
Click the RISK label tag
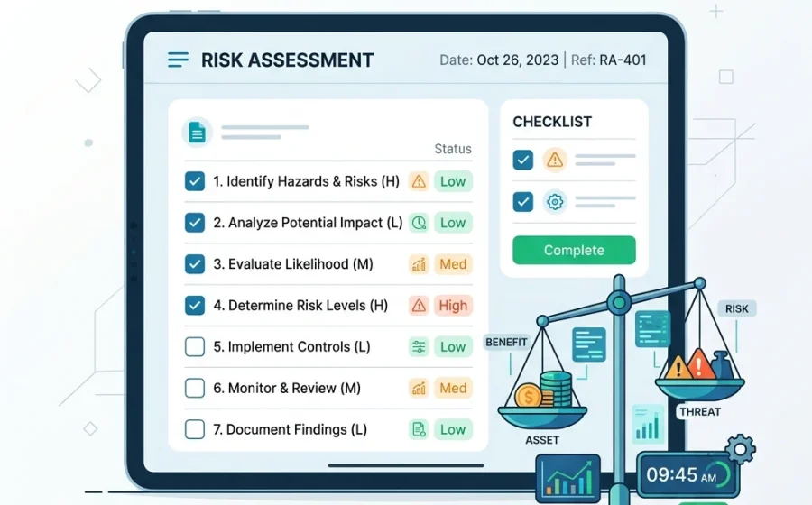[x=736, y=309]
